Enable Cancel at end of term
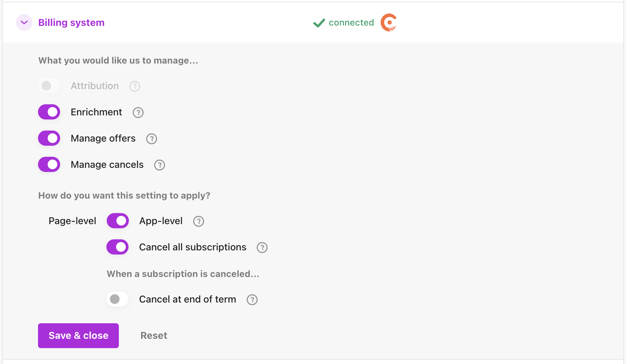Viewport: 626px width, 364px height. (117, 299)
